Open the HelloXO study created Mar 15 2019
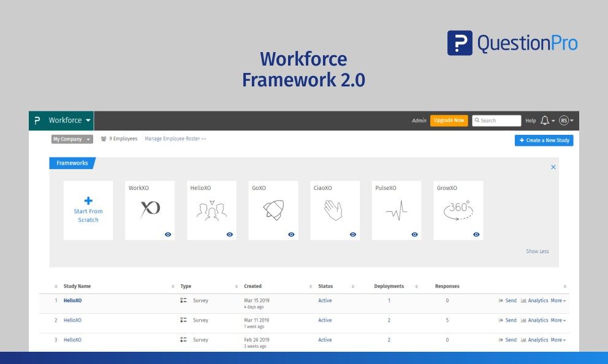The height and width of the screenshot is (364, 608). 72,300
